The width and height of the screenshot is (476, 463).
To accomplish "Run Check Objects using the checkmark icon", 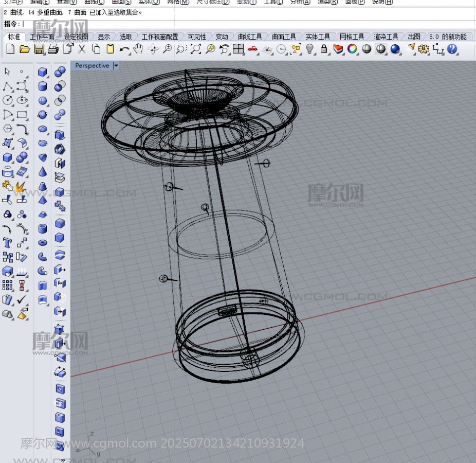I will 22,300.
